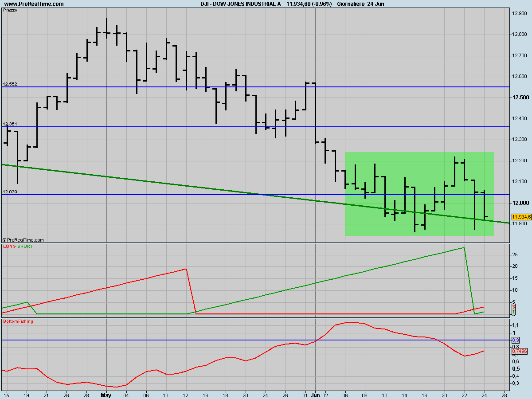
Task: Click the Jun label on the date axis
Action: point(315,395)
